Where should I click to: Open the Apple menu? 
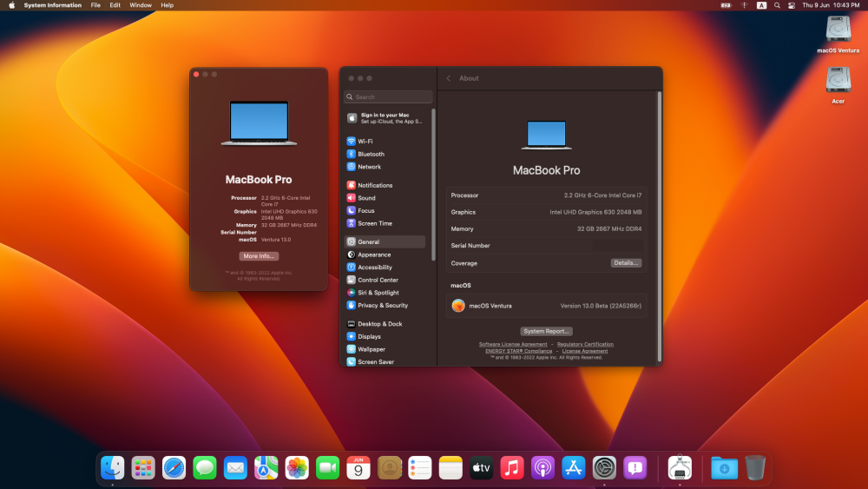(x=11, y=5)
